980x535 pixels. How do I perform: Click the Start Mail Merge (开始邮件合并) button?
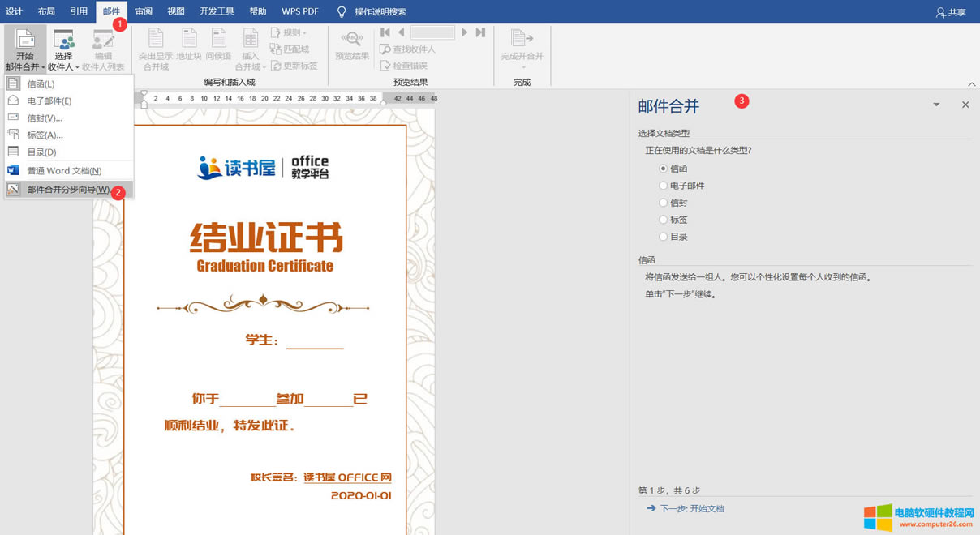[25, 49]
